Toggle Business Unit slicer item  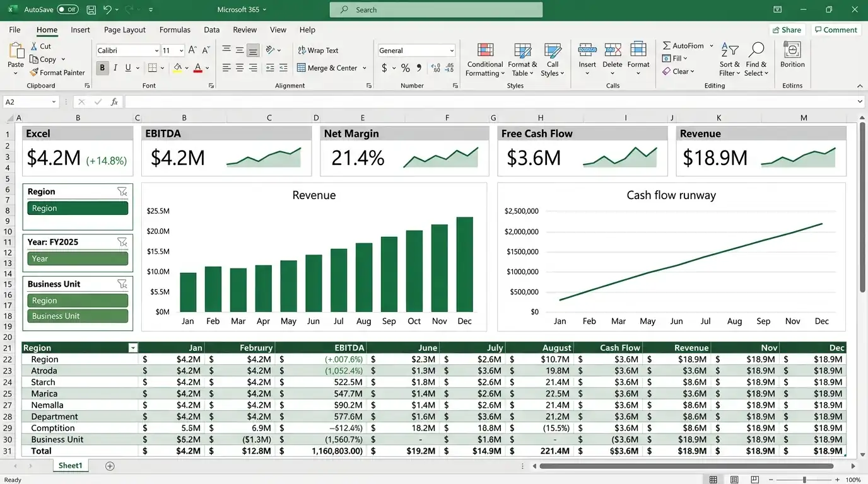[x=78, y=316]
